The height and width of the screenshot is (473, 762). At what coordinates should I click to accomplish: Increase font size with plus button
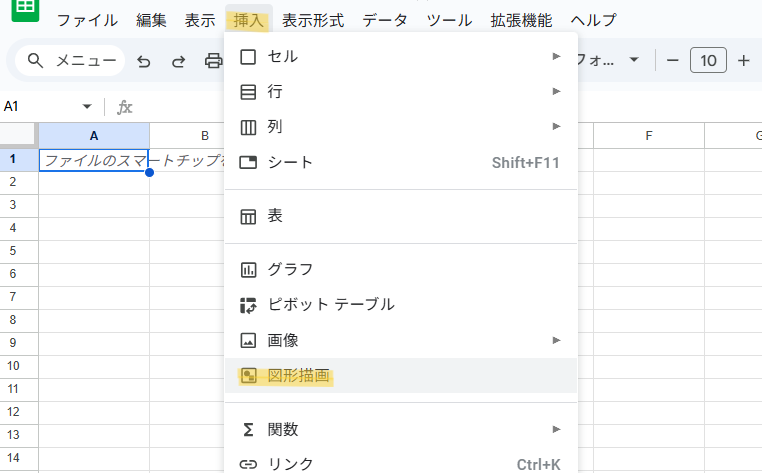(744, 60)
